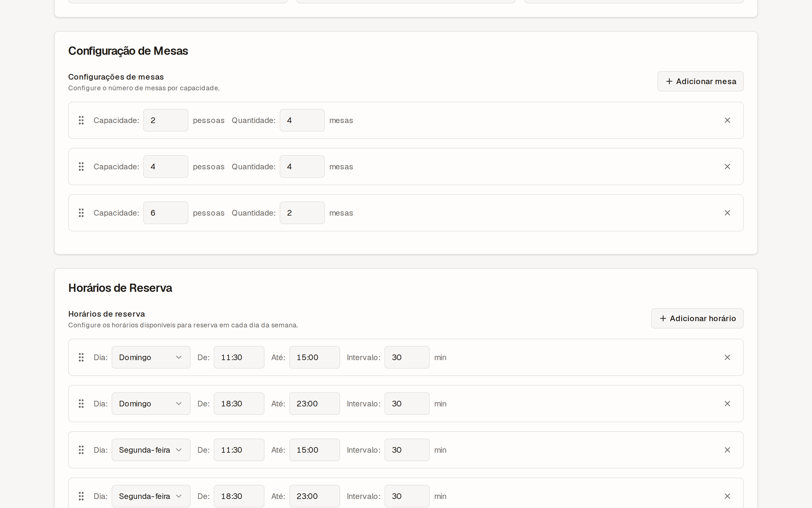Edit De time 18:30 in Segunda-feira row
Viewport: 812px width, 508px height.
coord(239,497)
